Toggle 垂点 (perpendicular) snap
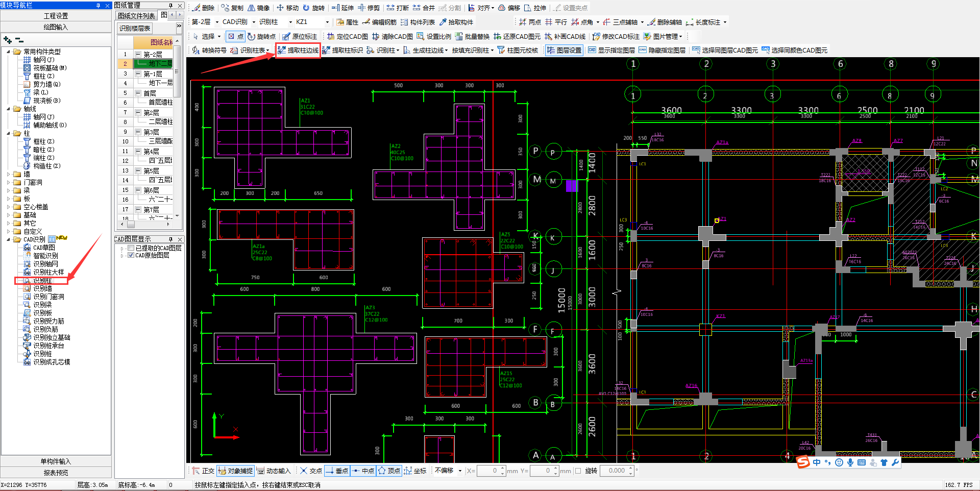 click(x=337, y=471)
